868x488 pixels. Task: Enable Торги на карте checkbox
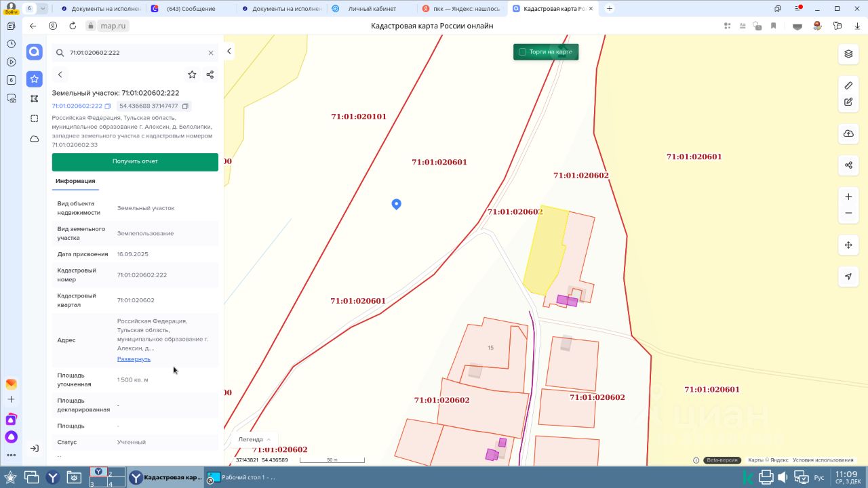pyautogui.click(x=522, y=52)
